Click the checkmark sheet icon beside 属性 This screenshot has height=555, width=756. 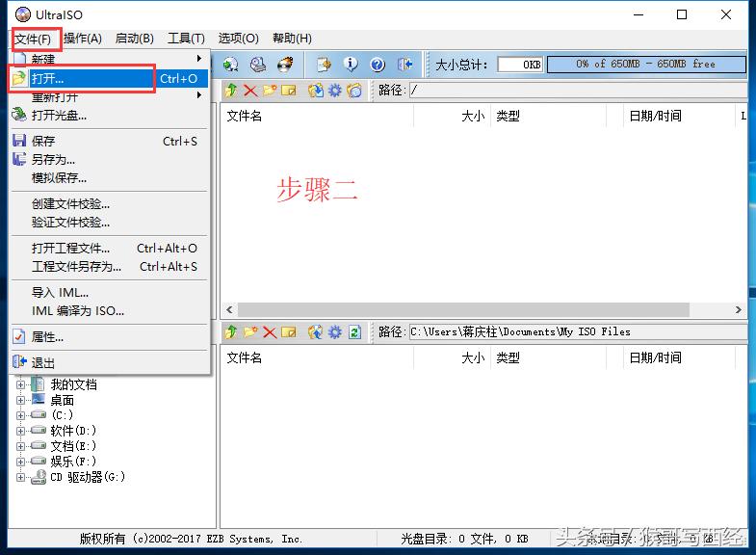coord(19,336)
